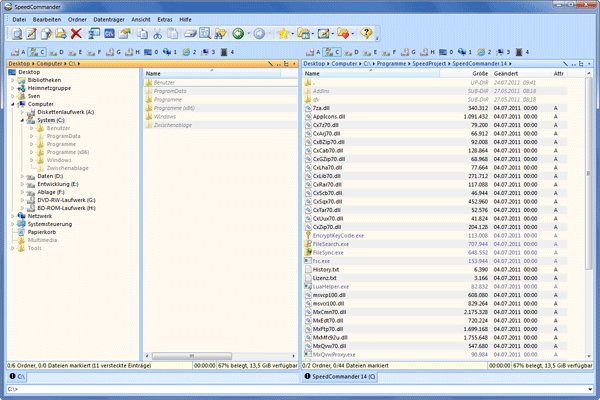Select drive G in left drive bar

coord(113,52)
